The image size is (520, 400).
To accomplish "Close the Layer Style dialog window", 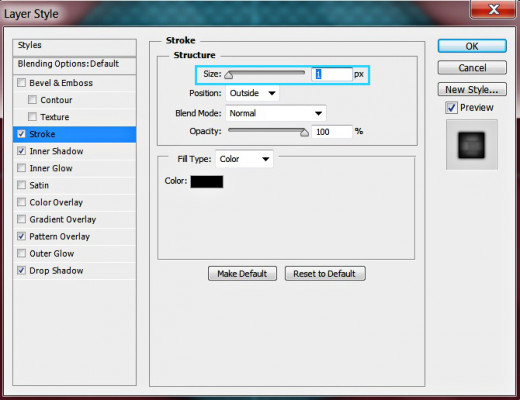I will pos(493,9).
